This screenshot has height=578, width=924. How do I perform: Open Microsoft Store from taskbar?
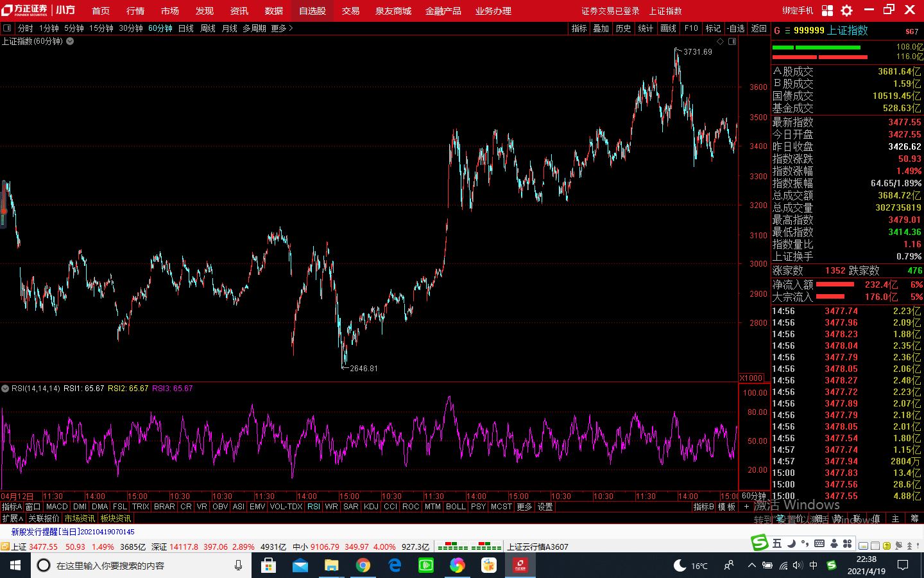[268, 565]
